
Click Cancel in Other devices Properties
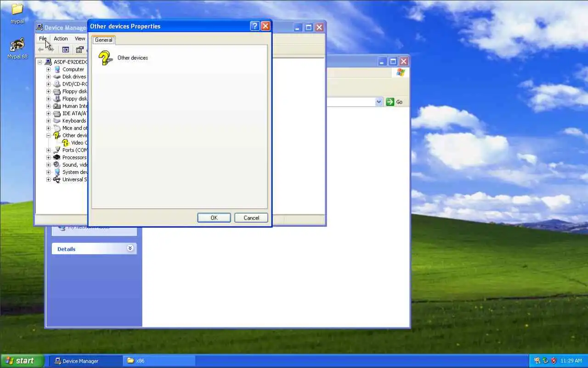(x=251, y=218)
